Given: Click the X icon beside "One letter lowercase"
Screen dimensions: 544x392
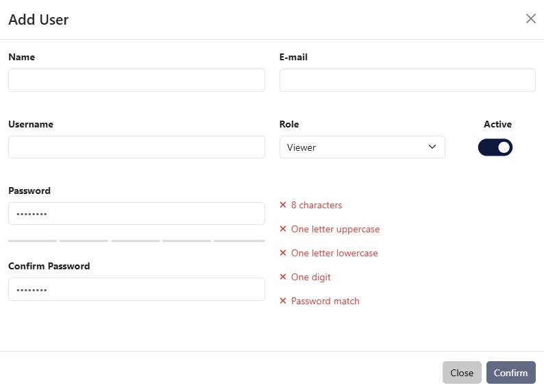Looking at the screenshot, I should (x=283, y=253).
